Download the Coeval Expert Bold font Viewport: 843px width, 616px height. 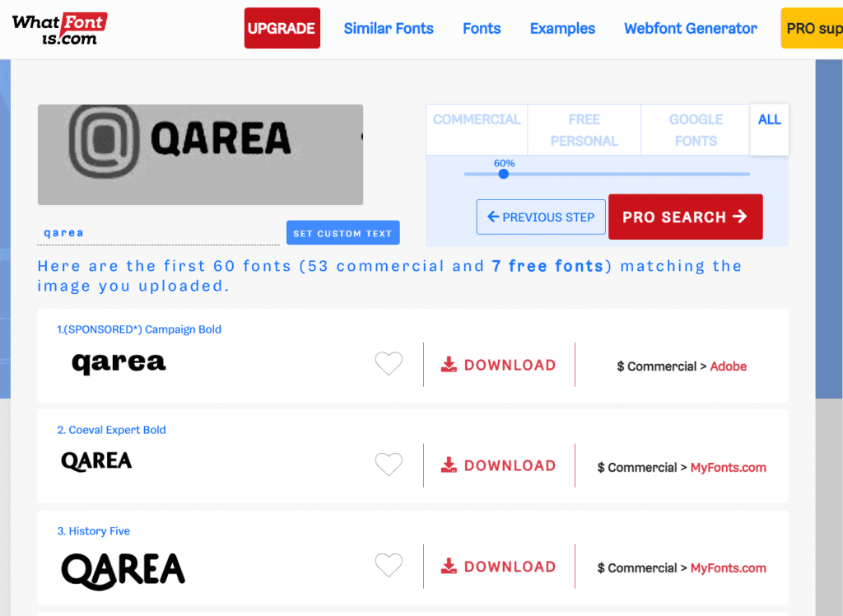click(498, 465)
